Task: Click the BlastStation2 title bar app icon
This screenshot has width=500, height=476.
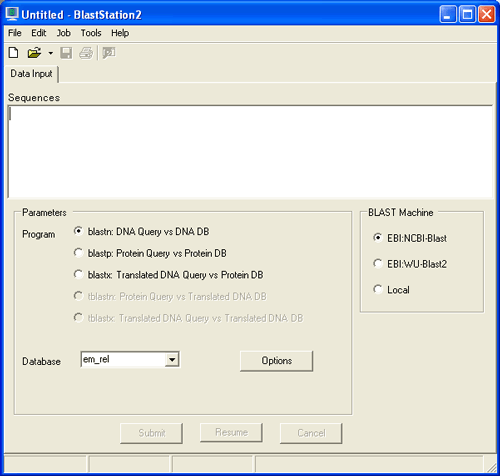Action: click(12, 14)
